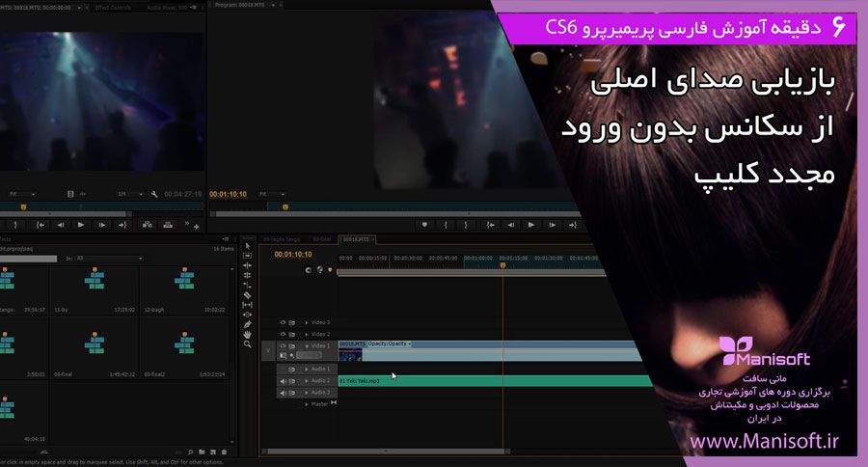This screenshot has width=868, height=467.
Task: Open Source monitor 1/4 resolution dropdown
Action: click(x=130, y=194)
